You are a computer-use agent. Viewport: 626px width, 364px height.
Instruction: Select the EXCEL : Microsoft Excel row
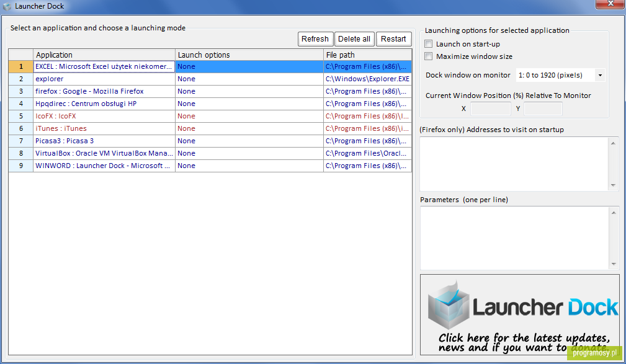click(x=210, y=66)
